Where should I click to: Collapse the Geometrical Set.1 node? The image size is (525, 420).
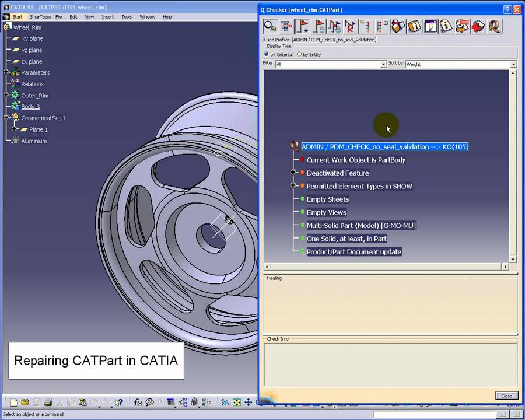(x=6, y=117)
